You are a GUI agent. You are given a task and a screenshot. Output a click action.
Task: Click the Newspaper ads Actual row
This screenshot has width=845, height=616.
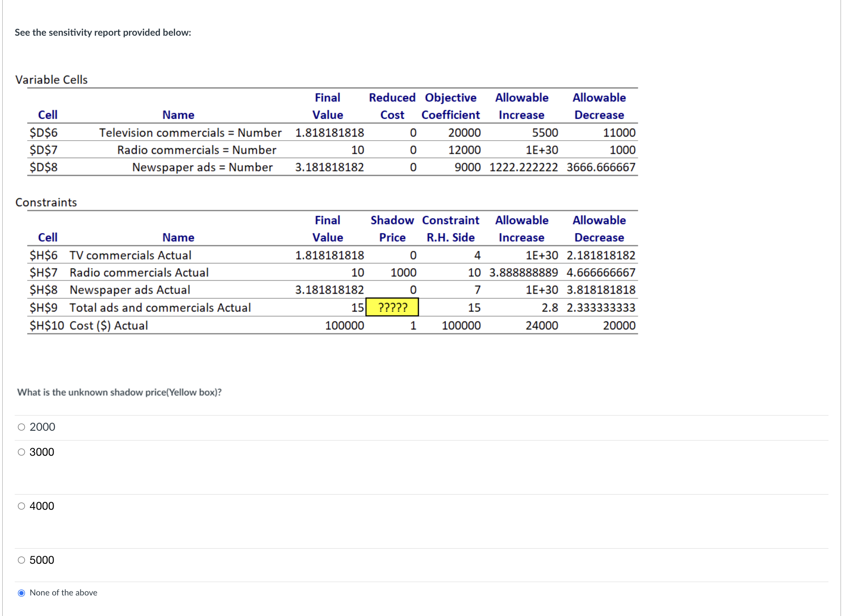tap(129, 290)
